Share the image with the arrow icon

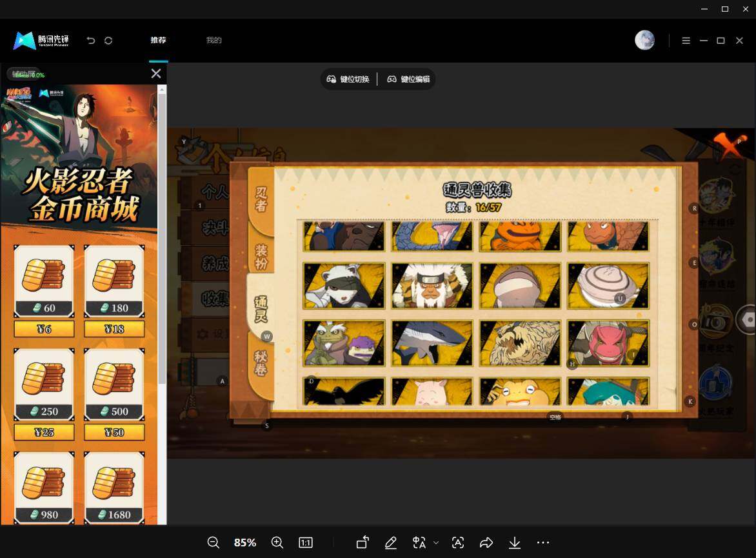point(486,543)
